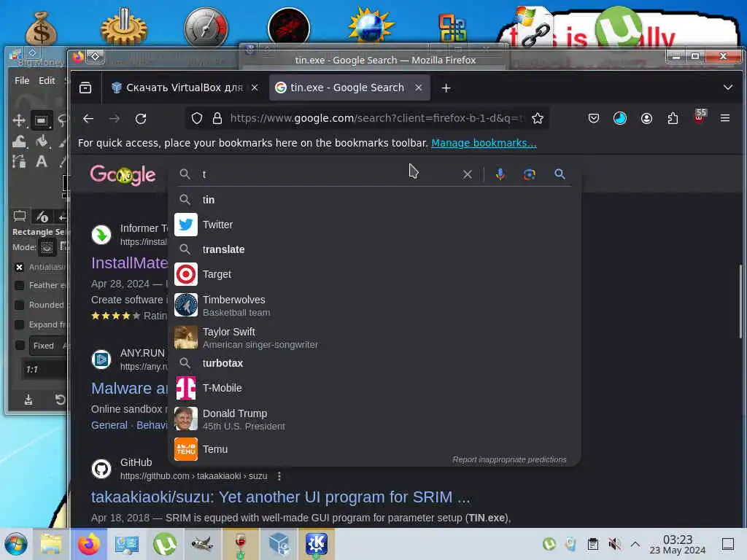The height and width of the screenshot is (560, 747).
Task: Open Google Lens image search
Action: [x=530, y=174]
